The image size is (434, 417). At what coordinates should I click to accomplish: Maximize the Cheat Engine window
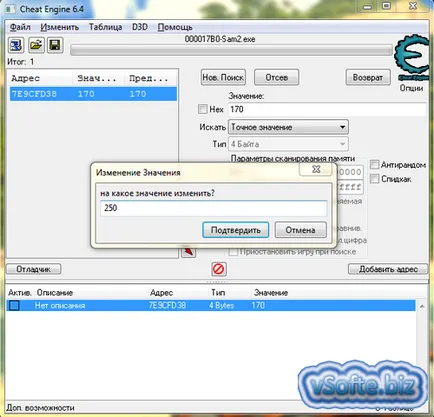tap(387, 6)
